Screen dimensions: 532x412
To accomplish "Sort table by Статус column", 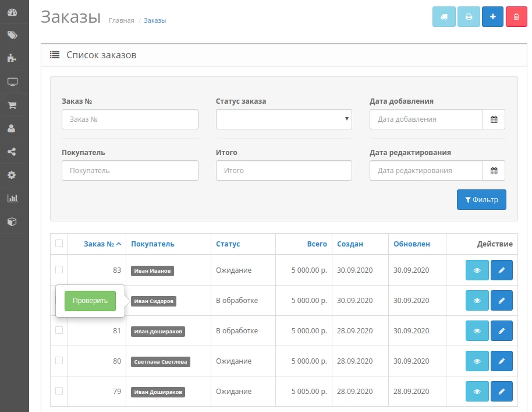I will [x=228, y=244].
